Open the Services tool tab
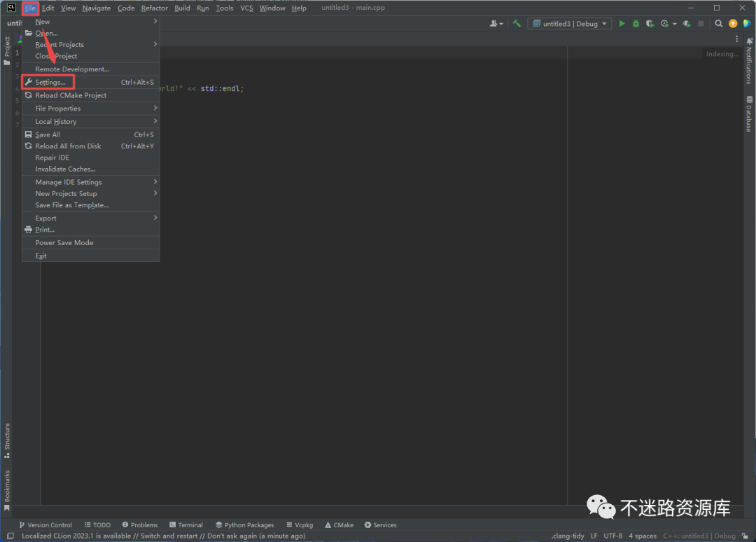 click(380, 524)
